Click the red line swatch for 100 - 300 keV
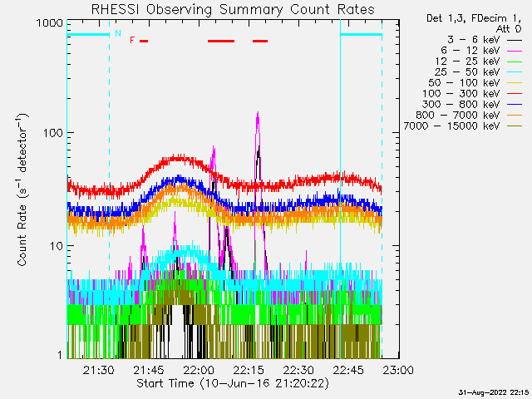532x399 pixels. point(515,94)
